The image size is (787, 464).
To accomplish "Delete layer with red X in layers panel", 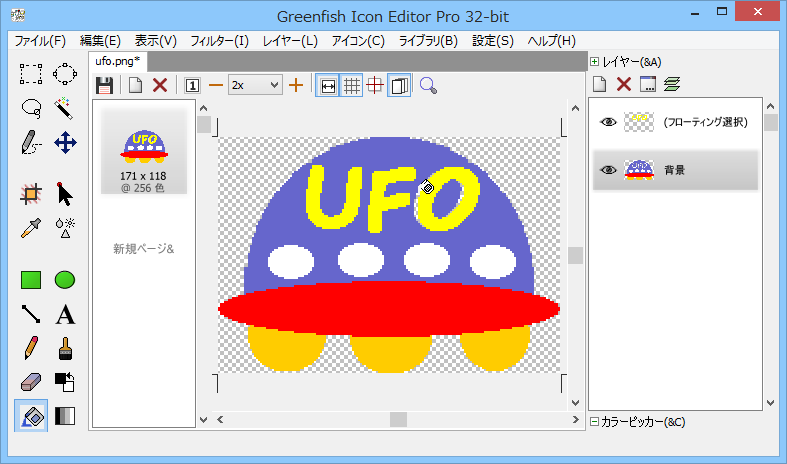I will [623, 85].
